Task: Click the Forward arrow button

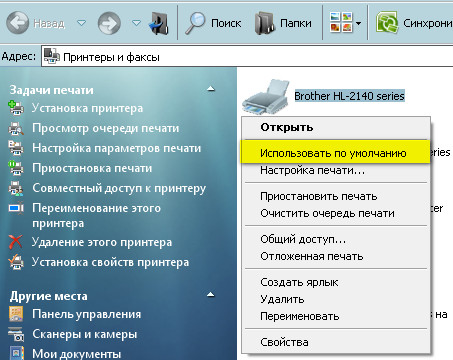Action: click(x=109, y=23)
